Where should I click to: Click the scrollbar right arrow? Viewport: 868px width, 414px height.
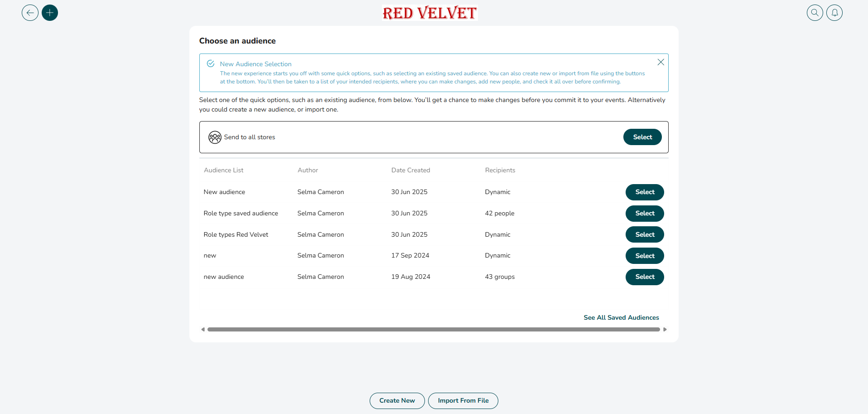point(665,330)
